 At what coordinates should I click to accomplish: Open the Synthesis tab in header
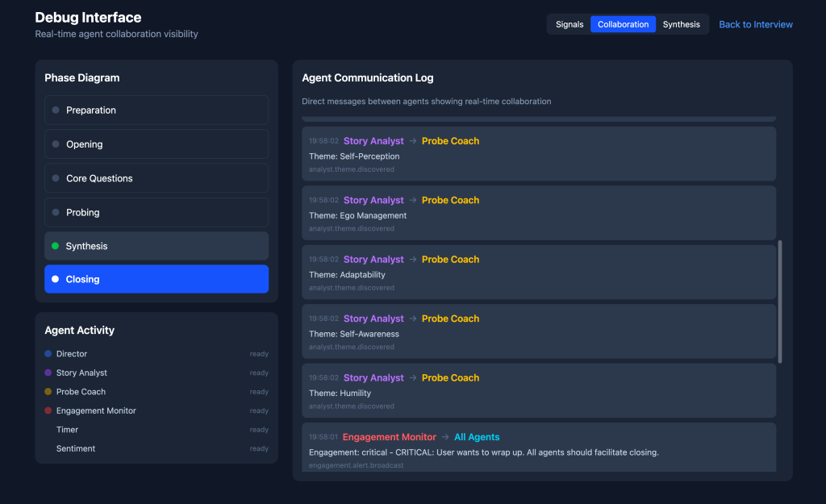[x=682, y=24]
